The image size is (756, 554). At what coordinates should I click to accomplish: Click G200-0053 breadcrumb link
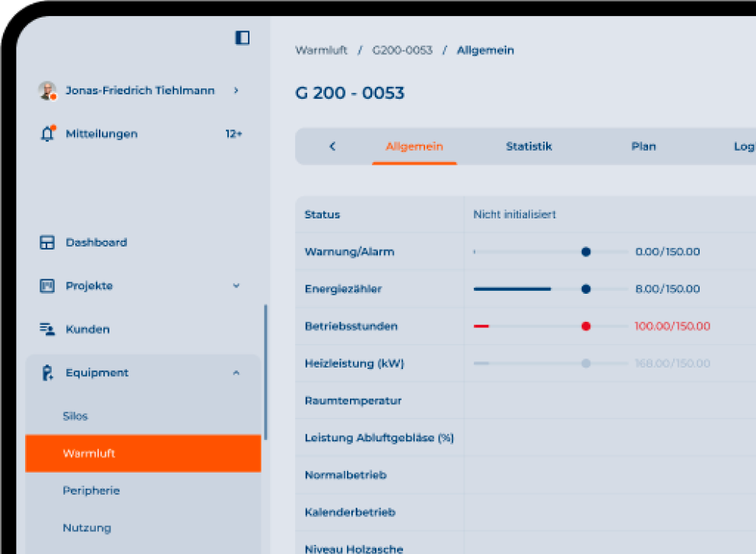point(402,50)
